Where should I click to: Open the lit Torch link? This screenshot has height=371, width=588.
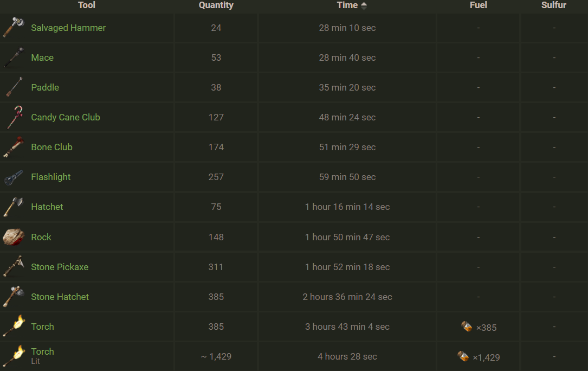[42, 352]
